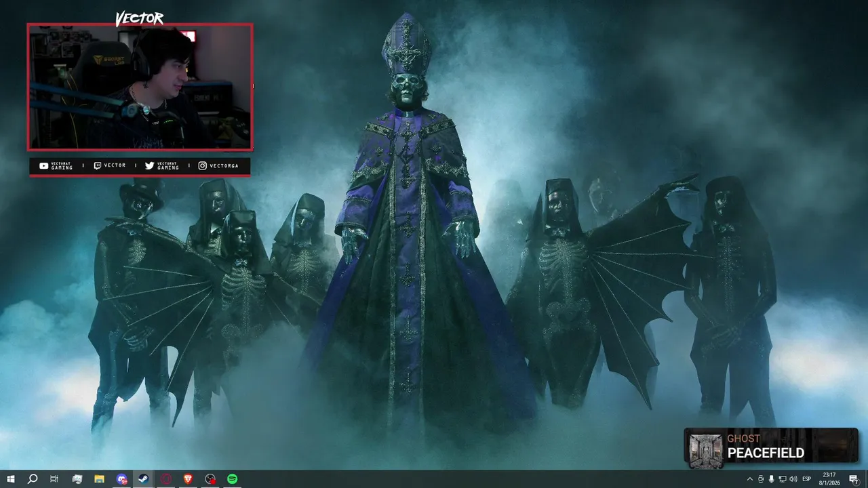Open the app icon left of File Explorer
The height and width of the screenshot is (488, 868).
click(77, 479)
